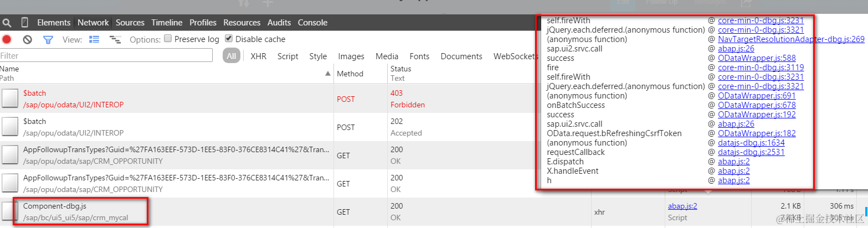Open abap.js:2 link beside E.dispatch

pos(734,162)
